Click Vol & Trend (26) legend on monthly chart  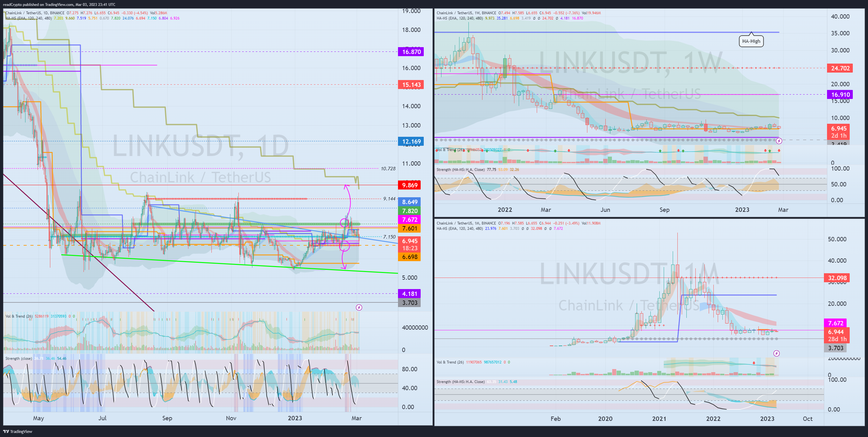click(450, 362)
